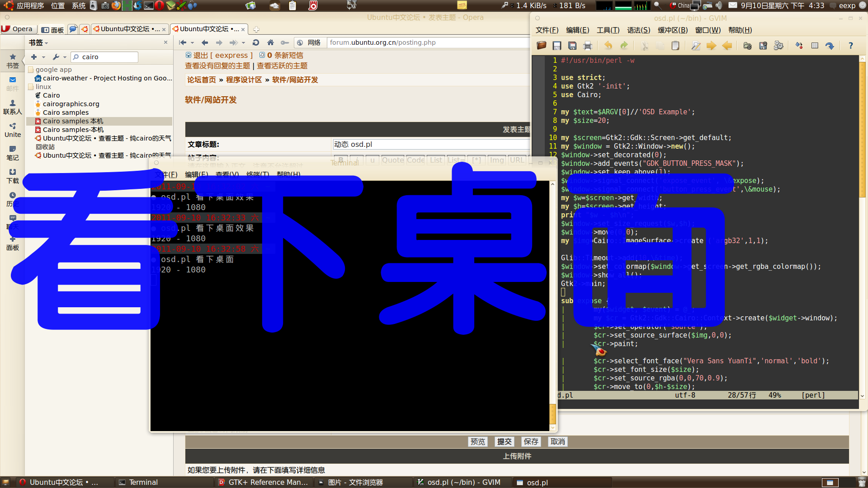Open the Fast Forward dropdown arrow
The width and height of the screenshot is (868, 488).
[243, 43]
